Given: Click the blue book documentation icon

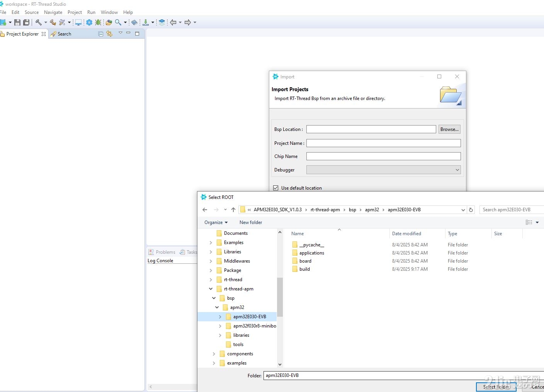Looking at the screenshot, I should 134,22.
